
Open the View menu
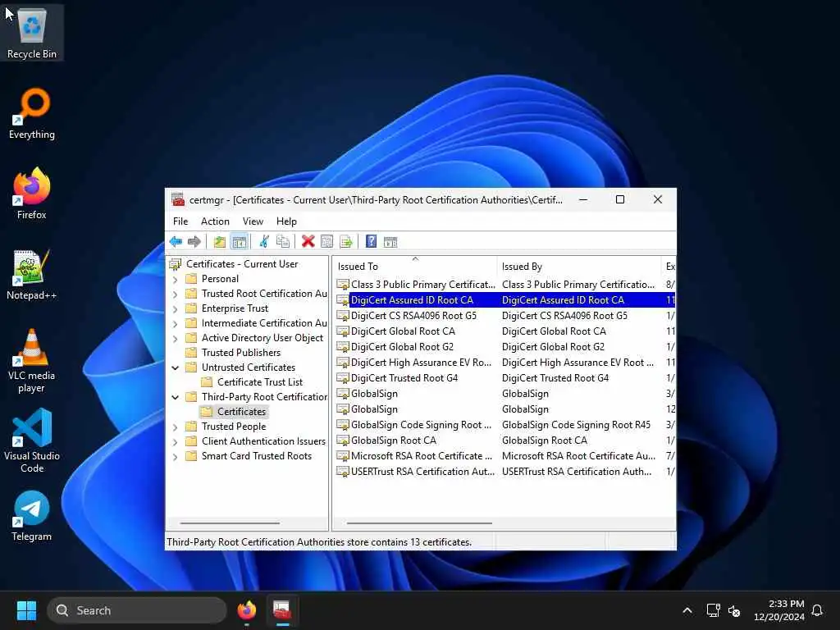pos(253,221)
